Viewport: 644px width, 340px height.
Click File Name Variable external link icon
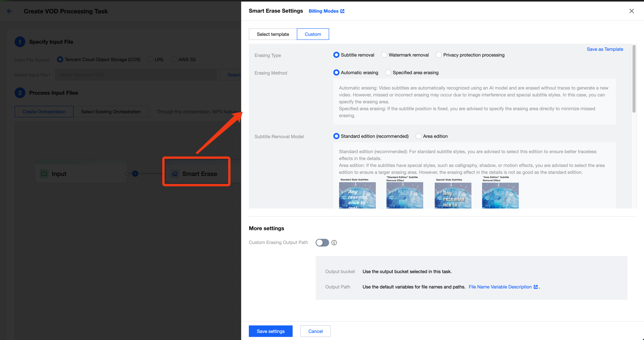pyautogui.click(x=536, y=287)
